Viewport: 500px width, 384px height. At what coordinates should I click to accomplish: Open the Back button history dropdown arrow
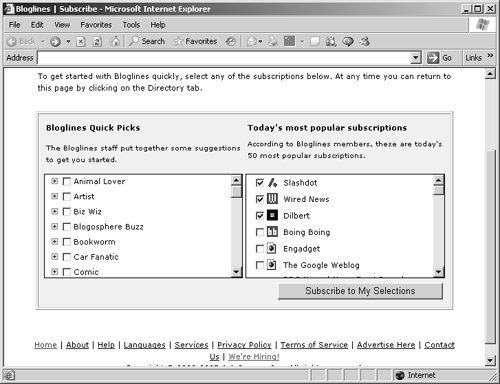tap(43, 42)
